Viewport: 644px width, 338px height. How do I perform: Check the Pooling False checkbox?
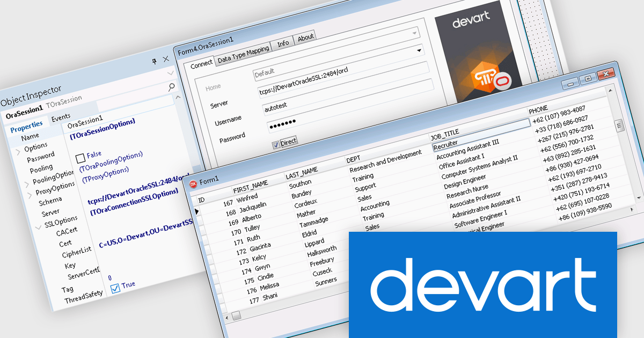click(x=81, y=158)
